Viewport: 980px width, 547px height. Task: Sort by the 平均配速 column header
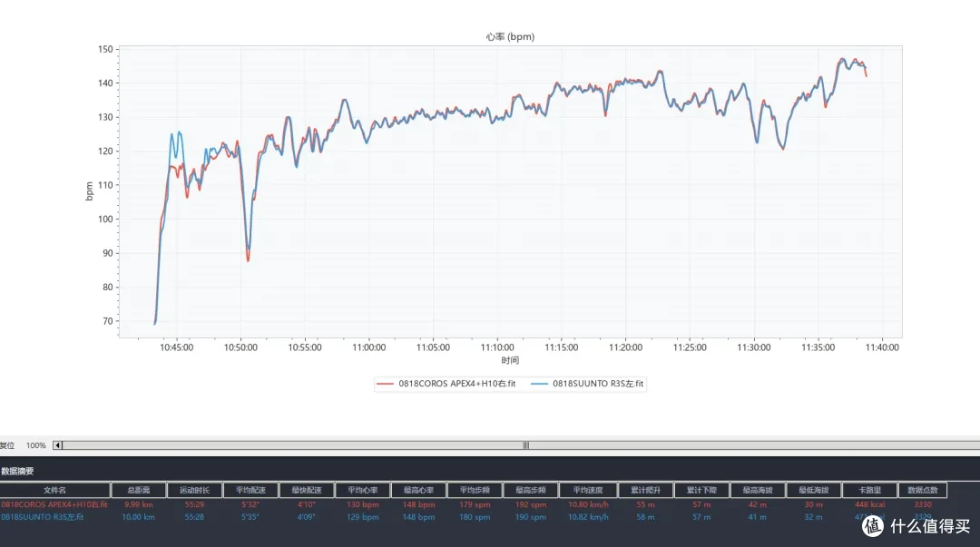point(250,490)
